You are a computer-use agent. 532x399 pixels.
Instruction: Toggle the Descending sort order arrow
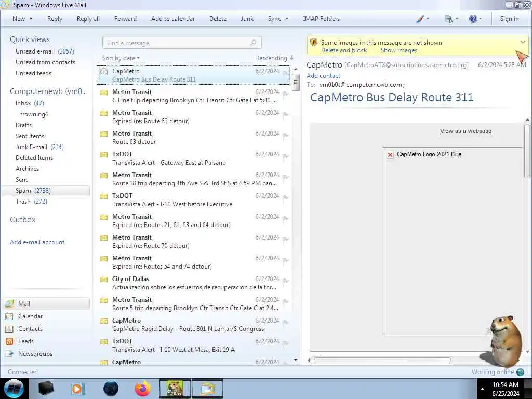coord(291,58)
